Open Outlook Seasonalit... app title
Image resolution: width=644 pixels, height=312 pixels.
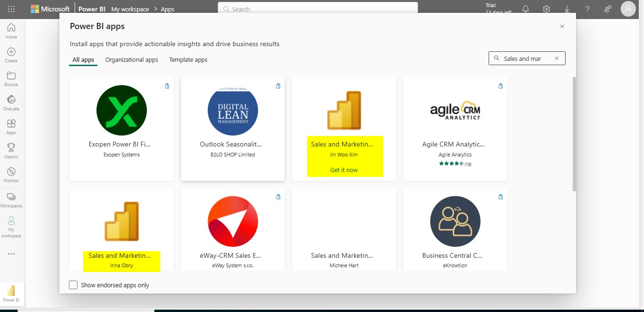click(231, 144)
